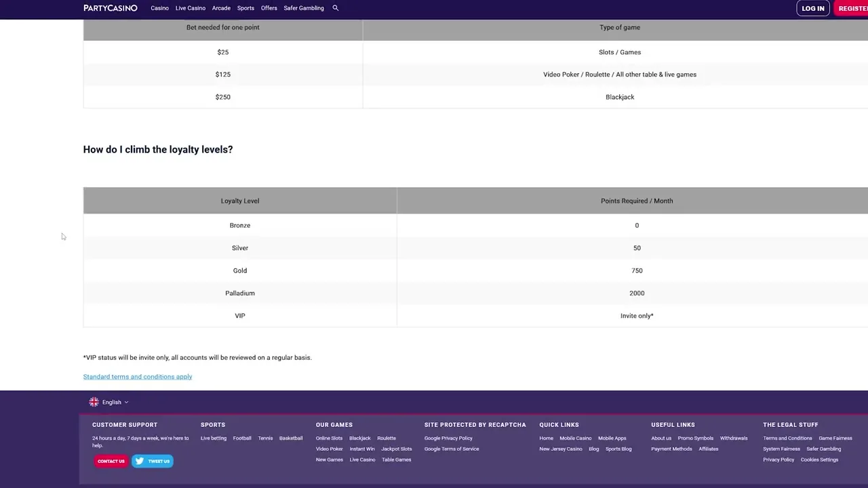Click the PartyCasino logo
This screenshot has height=488, width=868.
pyautogui.click(x=111, y=8)
